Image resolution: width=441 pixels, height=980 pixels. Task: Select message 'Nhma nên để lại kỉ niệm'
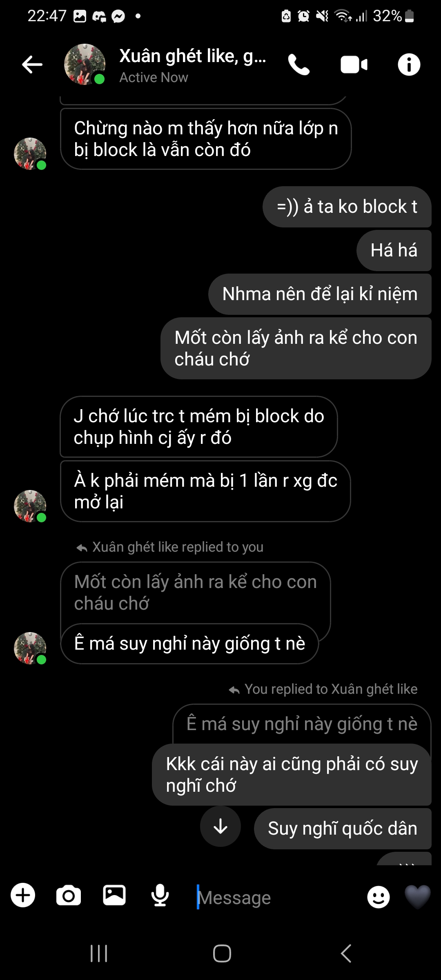pyautogui.click(x=320, y=294)
